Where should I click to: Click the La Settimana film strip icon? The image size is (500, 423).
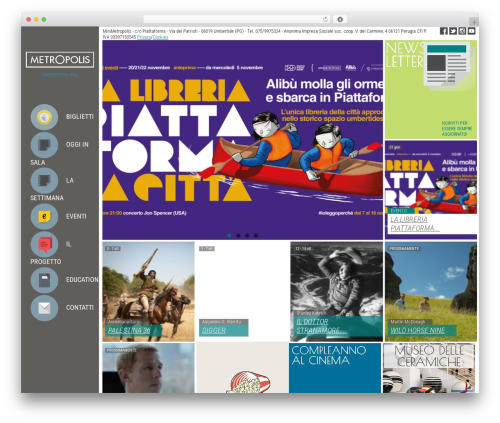click(x=44, y=181)
